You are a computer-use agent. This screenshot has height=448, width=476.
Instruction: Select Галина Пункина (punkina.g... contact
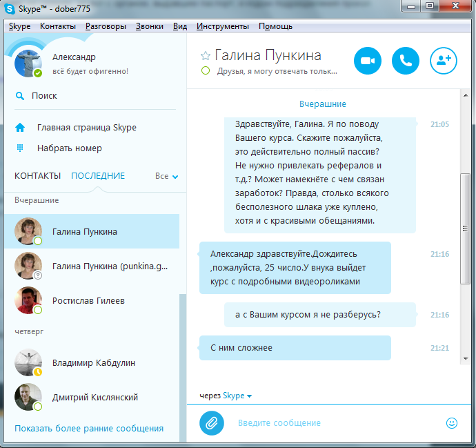(92, 266)
